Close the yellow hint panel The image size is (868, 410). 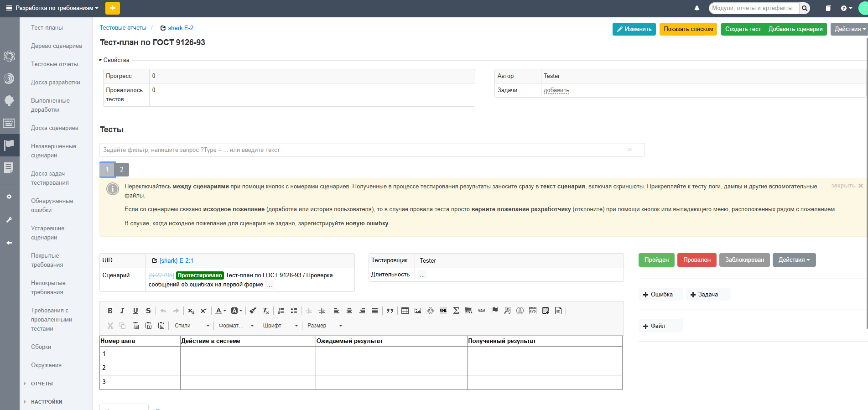(x=847, y=186)
